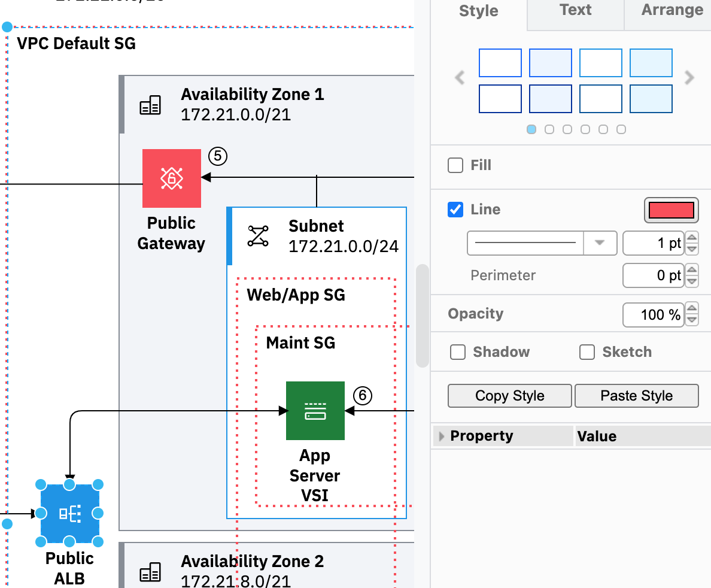Viewport: 711px width, 588px height.
Task: Go to next style preset page
Action: (x=689, y=78)
